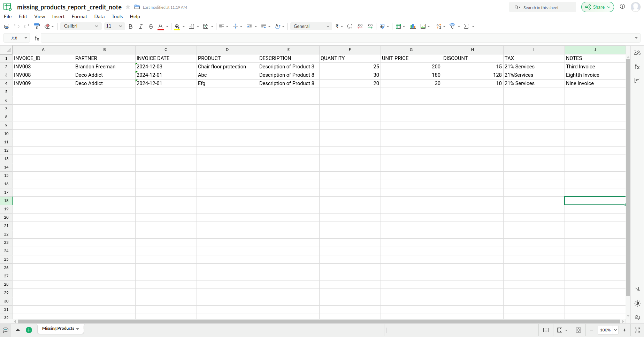Click the Merge cells icon
The image size is (644, 337).
[206, 26]
